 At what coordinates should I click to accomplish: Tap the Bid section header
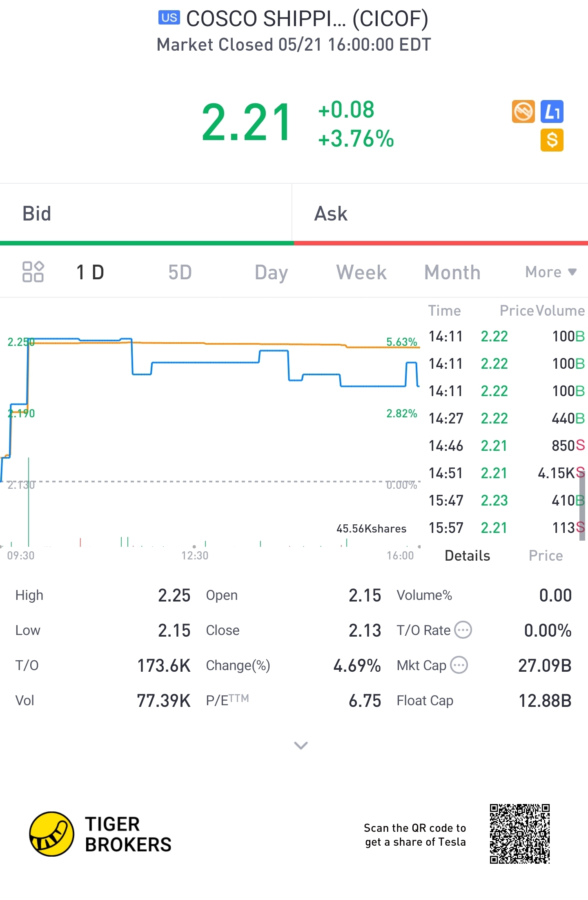tap(37, 214)
